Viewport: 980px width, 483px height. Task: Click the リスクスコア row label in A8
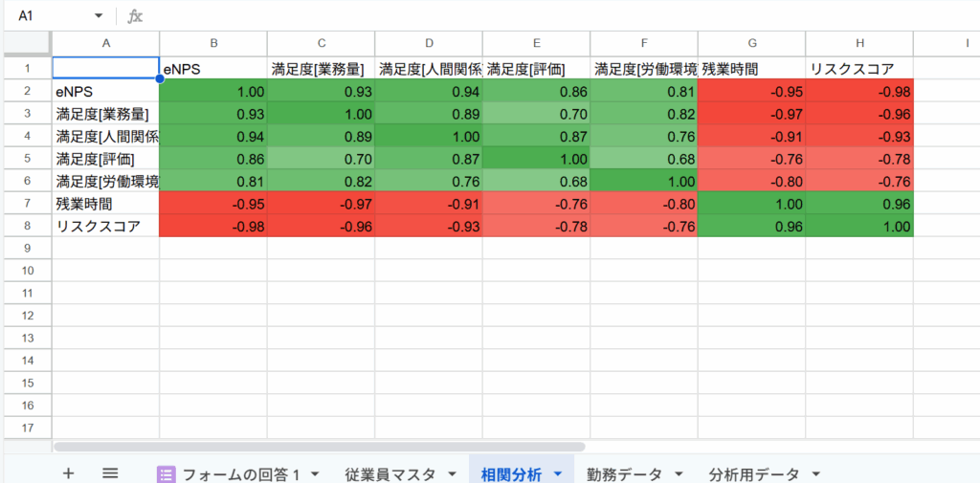[x=105, y=226]
